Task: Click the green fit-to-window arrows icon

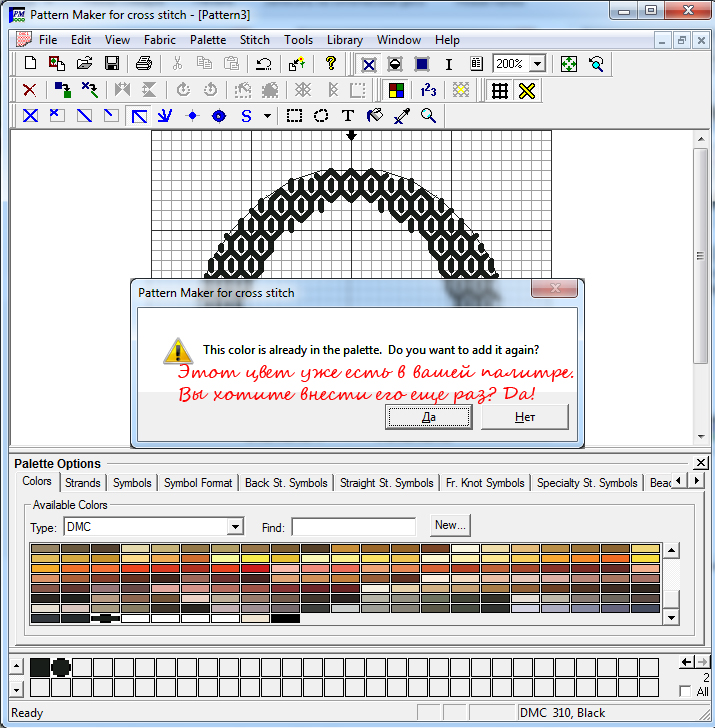Action: coord(568,64)
